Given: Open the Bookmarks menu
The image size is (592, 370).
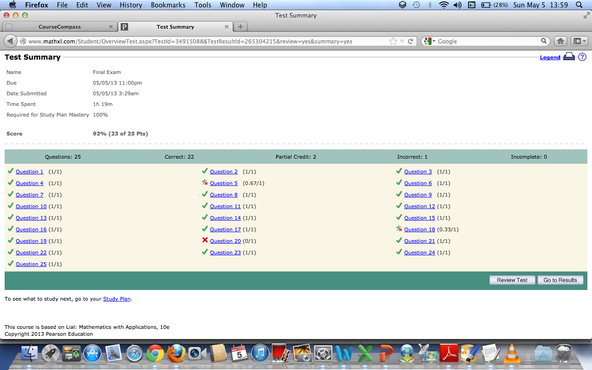Looking at the screenshot, I should pyautogui.click(x=168, y=5).
